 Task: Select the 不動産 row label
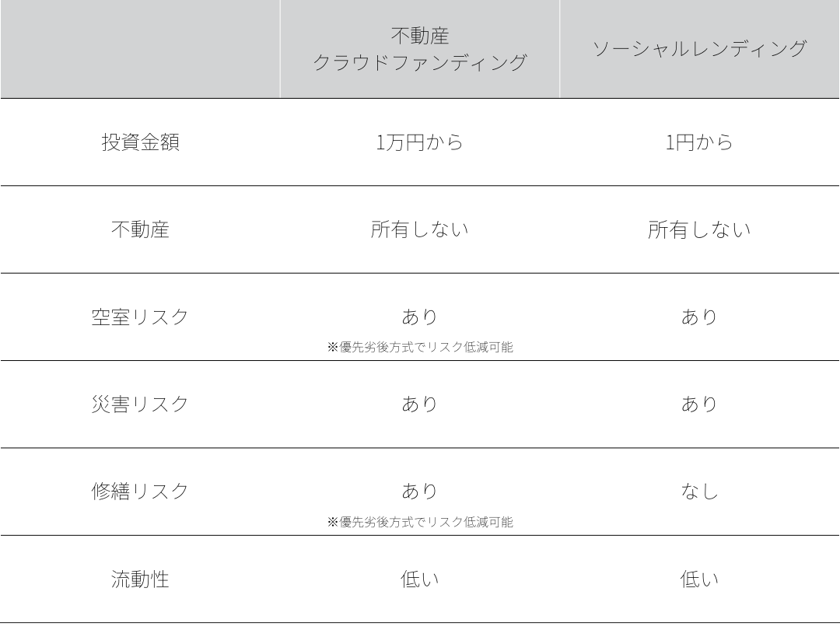click(140, 229)
